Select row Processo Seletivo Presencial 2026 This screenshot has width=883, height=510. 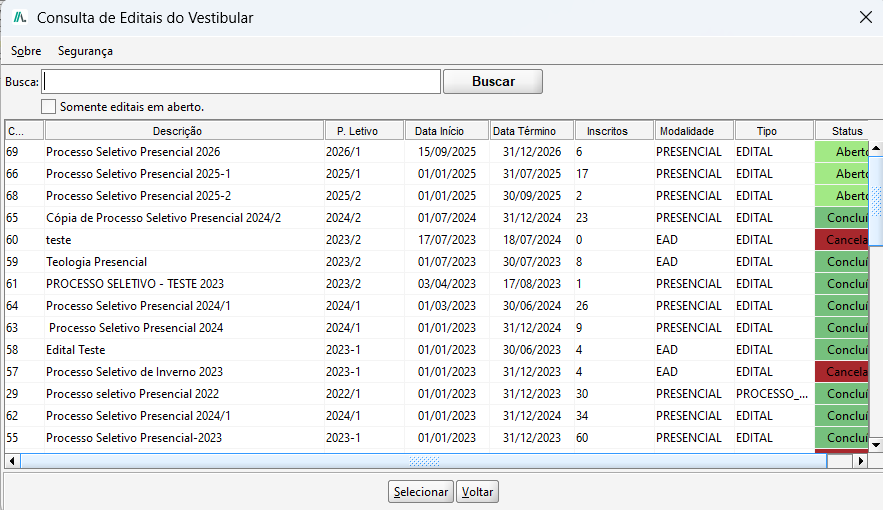coord(436,152)
